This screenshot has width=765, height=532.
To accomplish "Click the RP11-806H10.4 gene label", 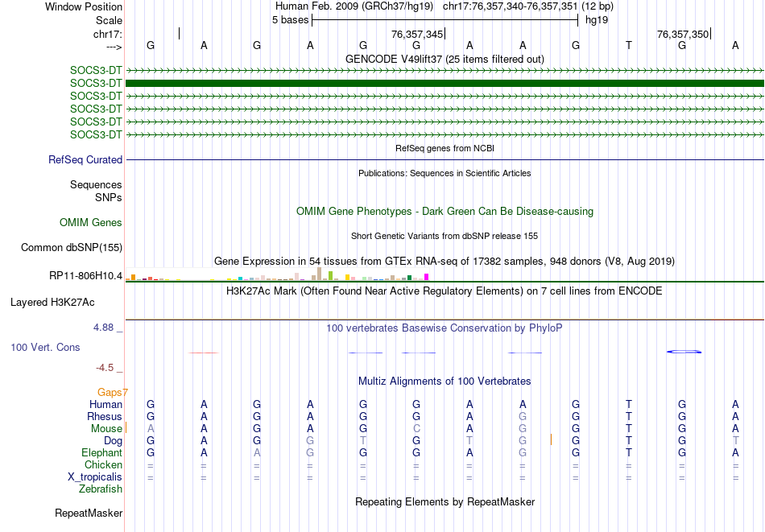I will tap(86, 276).
